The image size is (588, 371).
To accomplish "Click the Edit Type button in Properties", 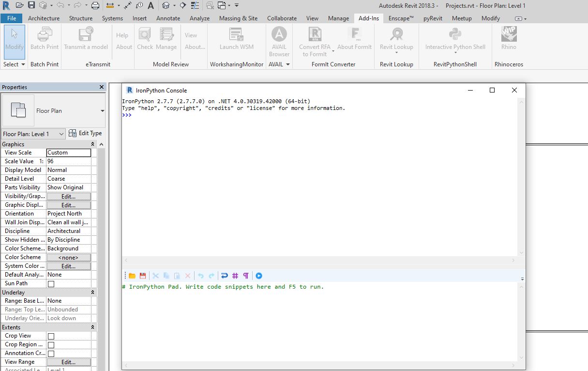I will point(86,133).
